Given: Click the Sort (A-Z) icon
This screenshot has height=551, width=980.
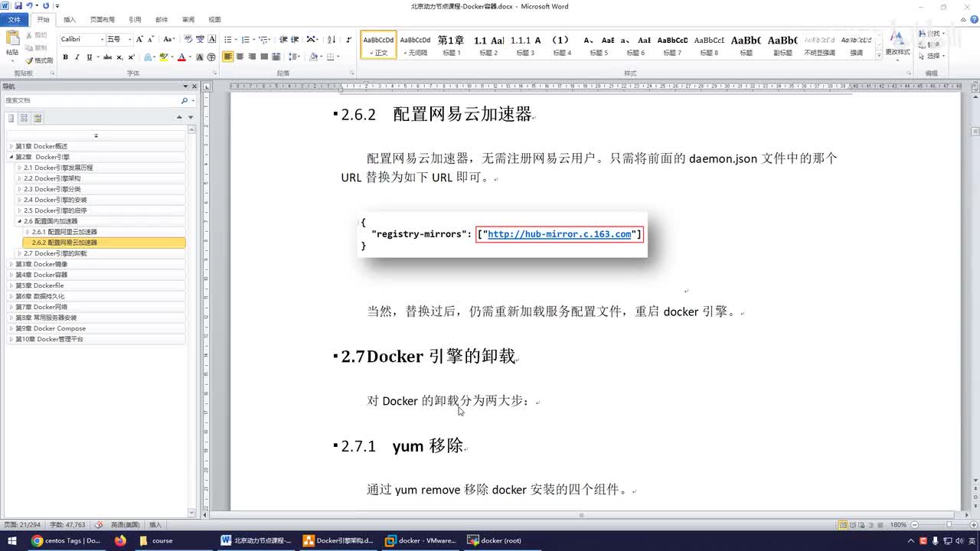Looking at the screenshot, I should [332, 39].
